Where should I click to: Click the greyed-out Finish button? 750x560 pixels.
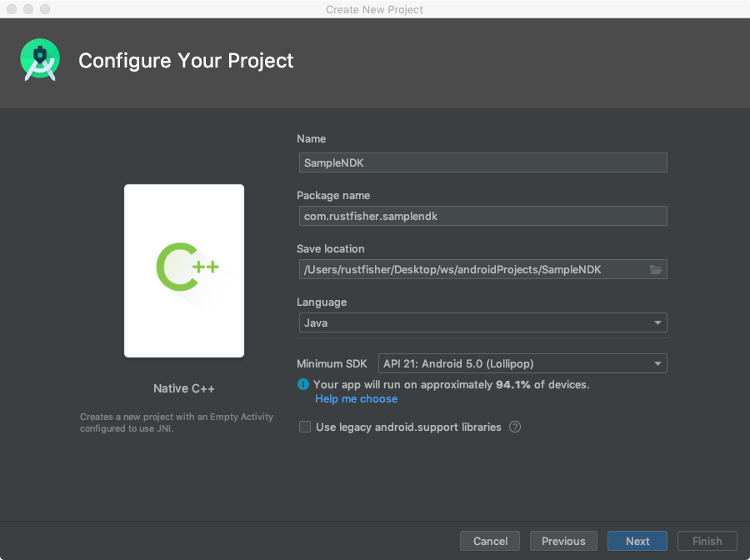point(707,541)
